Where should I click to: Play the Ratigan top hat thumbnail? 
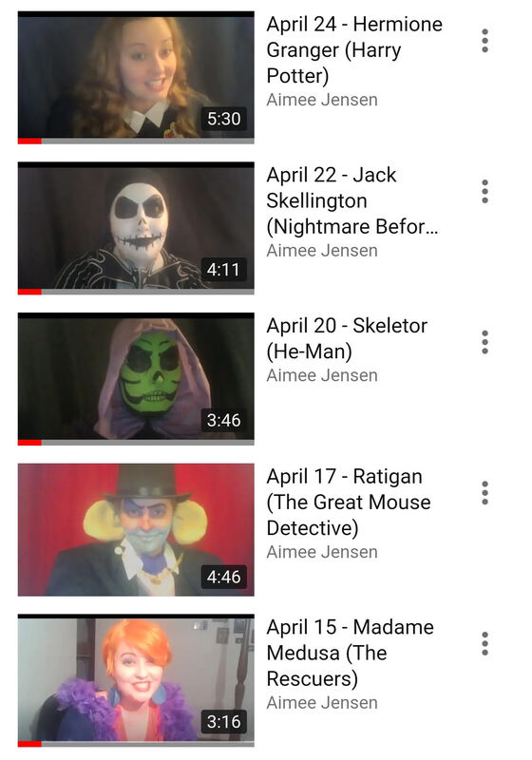click(136, 530)
